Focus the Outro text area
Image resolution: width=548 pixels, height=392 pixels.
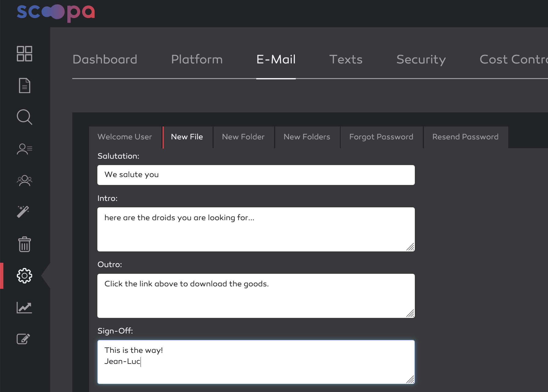[x=256, y=296]
